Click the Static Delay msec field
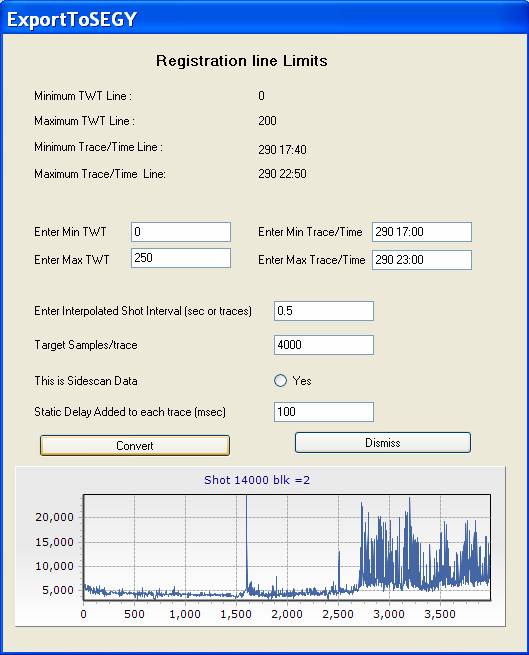The height and width of the screenshot is (655, 529). (x=324, y=412)
